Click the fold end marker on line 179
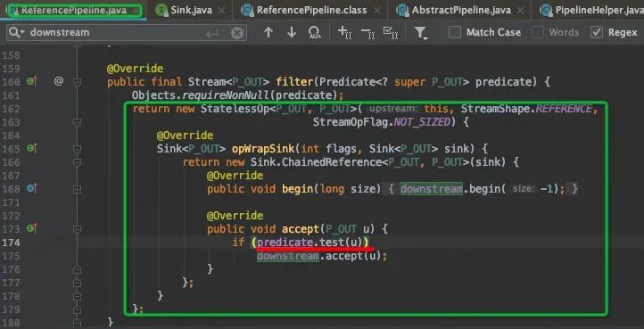Screen dimensions: 644x329 [x=77, y=309]
